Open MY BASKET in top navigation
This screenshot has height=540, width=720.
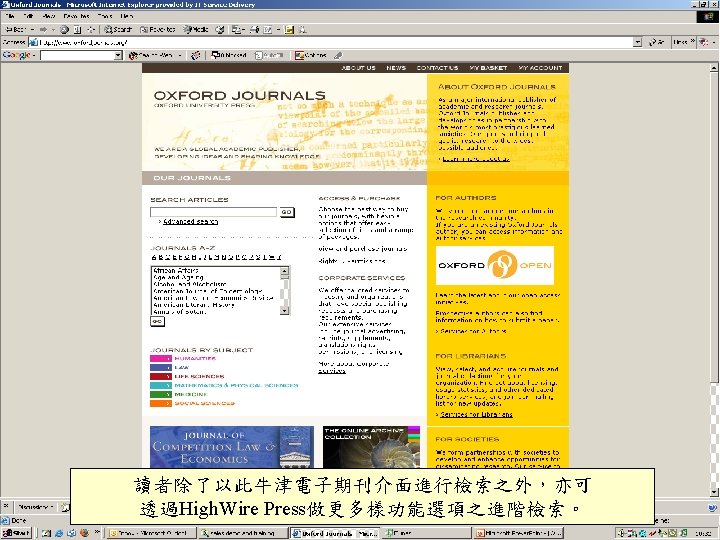click(488, 68)
